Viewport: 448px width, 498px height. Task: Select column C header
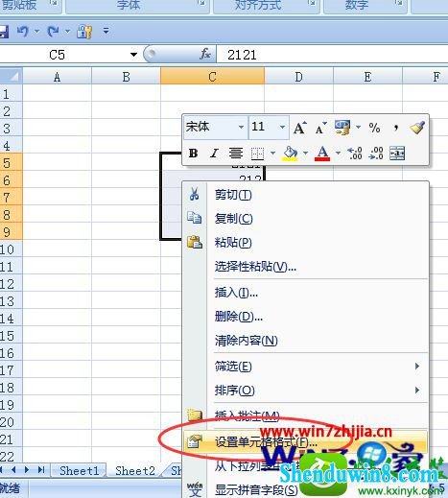(212, 77)
